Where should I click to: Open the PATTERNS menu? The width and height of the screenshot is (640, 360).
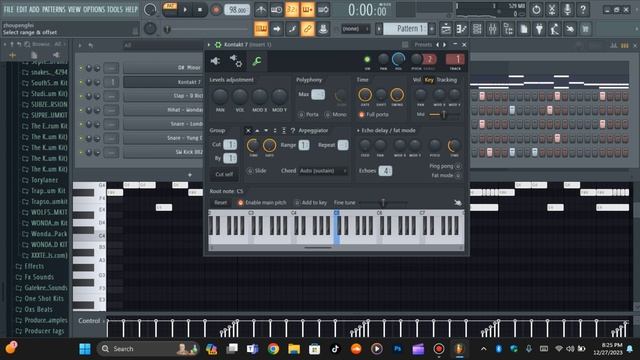tap(53, 9)
